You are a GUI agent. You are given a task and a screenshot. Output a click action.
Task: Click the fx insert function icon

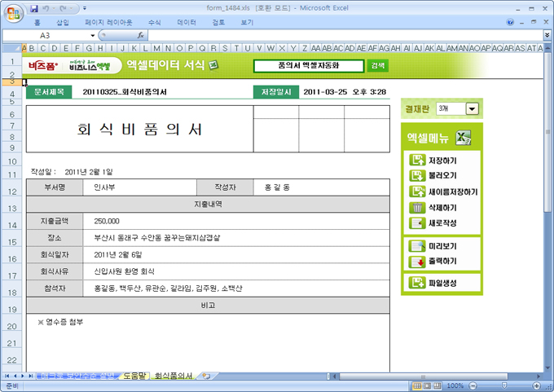140,35
